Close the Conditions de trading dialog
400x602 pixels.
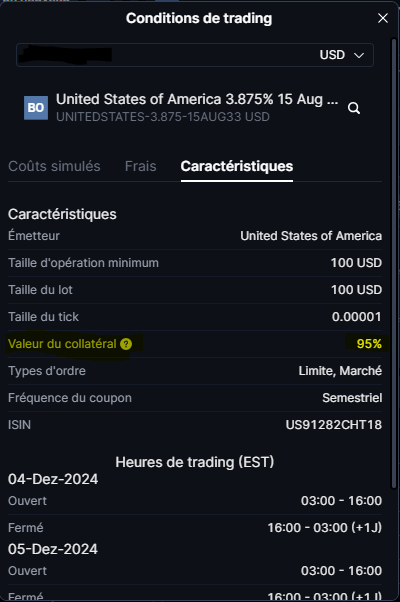[383, 18]
